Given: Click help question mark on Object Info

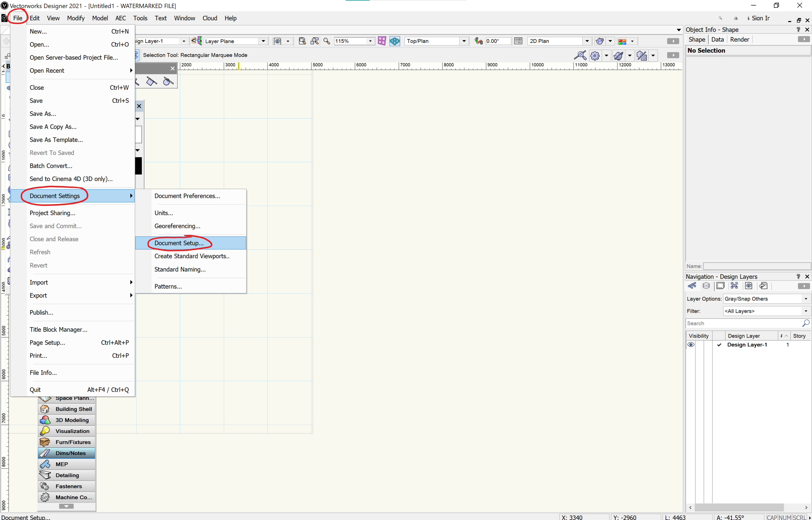Looking at the screenshot, I should (798, 30).
